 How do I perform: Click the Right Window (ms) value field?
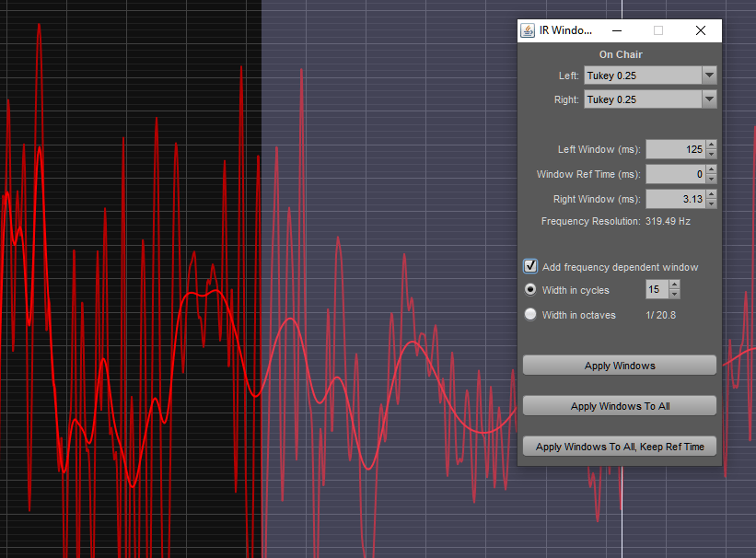676,199
